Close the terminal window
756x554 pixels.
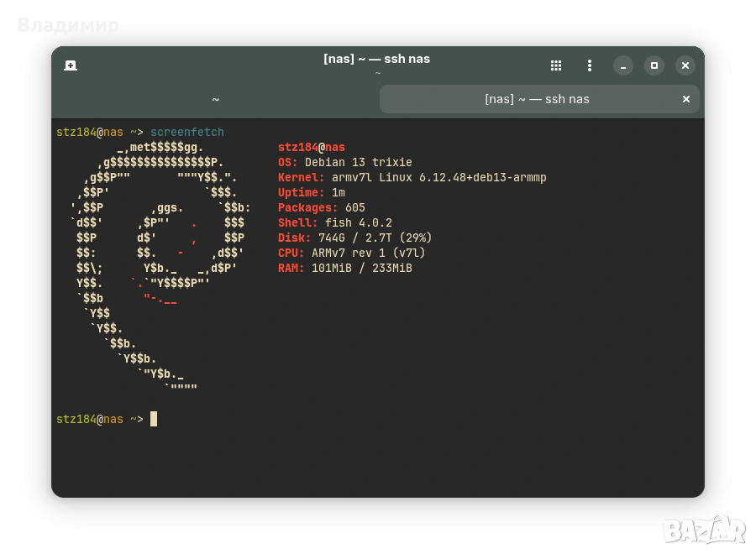[x=685, y=65]
